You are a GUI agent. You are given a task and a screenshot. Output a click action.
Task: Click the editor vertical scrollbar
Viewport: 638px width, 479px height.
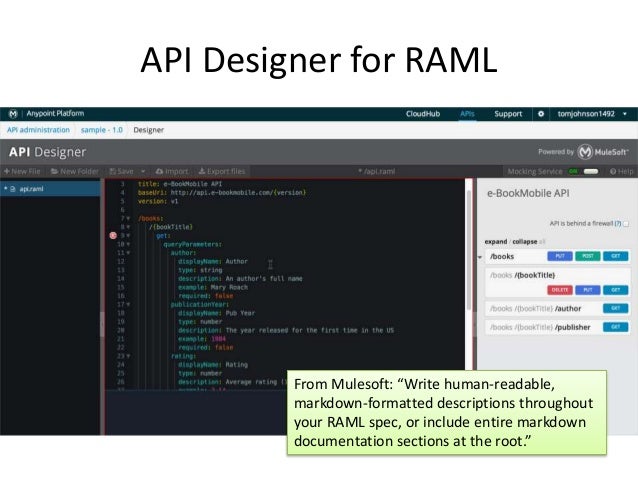[x=469, y=248]
